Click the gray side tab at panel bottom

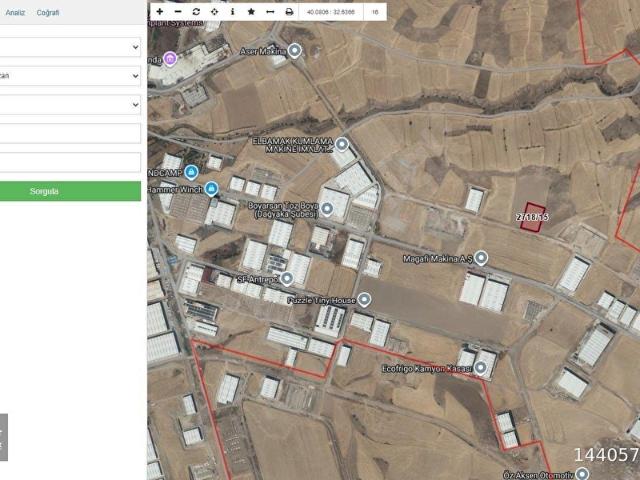(x=4, y=437)
